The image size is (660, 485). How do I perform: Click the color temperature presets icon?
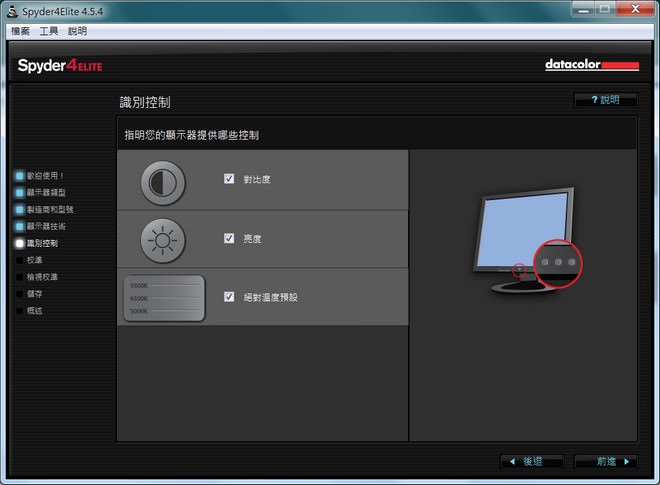(x=164, y=298)
